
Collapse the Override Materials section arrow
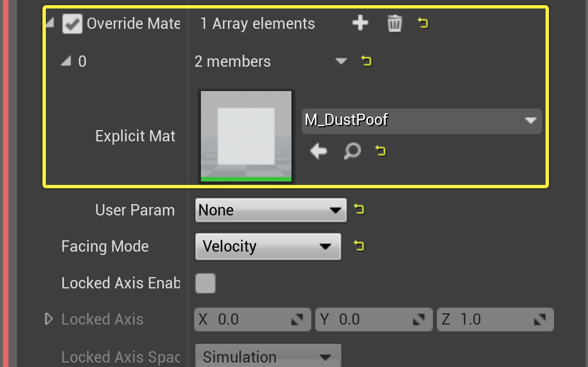pyautogui.click(x=50, y=23)
